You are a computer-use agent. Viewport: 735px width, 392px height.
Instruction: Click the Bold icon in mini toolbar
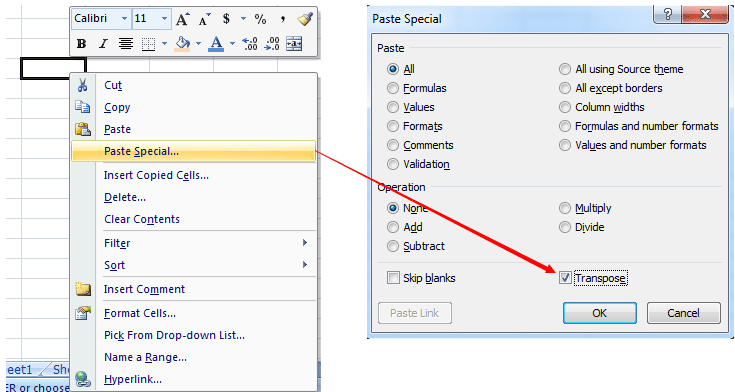coord(81,44)
